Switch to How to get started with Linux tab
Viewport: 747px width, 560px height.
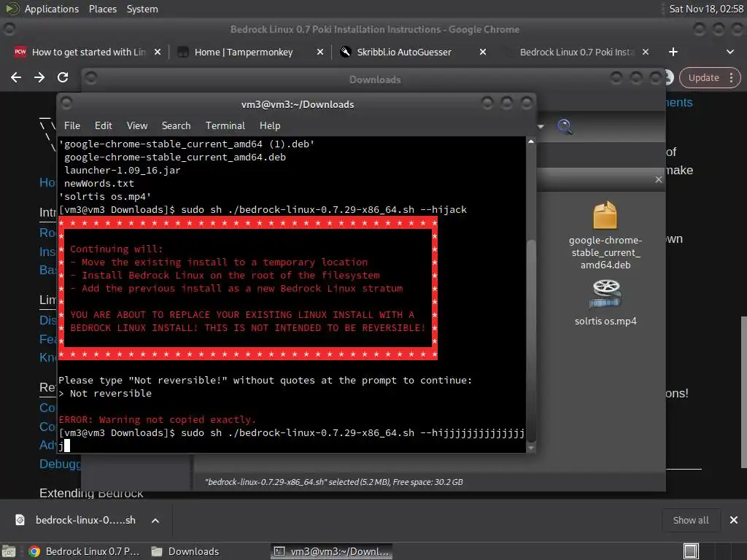(88, 52)
